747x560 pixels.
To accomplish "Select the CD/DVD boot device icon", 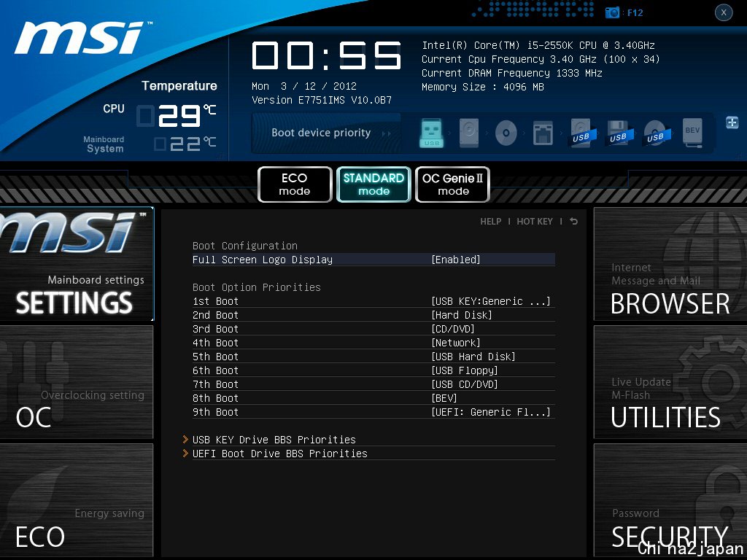I will point(506,133).
